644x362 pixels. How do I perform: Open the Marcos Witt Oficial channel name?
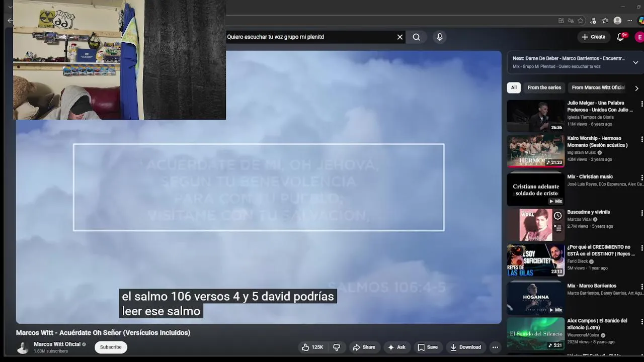coord(57,344)
